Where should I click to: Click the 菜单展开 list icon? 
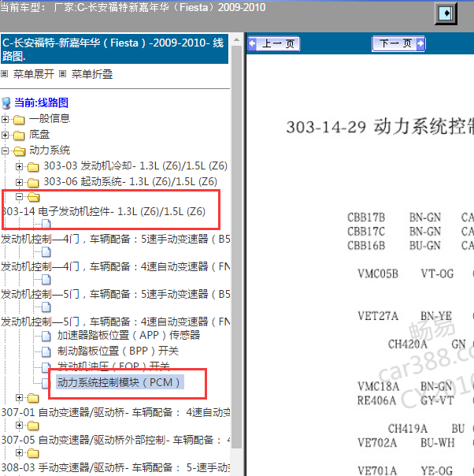[x=4, y=74]
